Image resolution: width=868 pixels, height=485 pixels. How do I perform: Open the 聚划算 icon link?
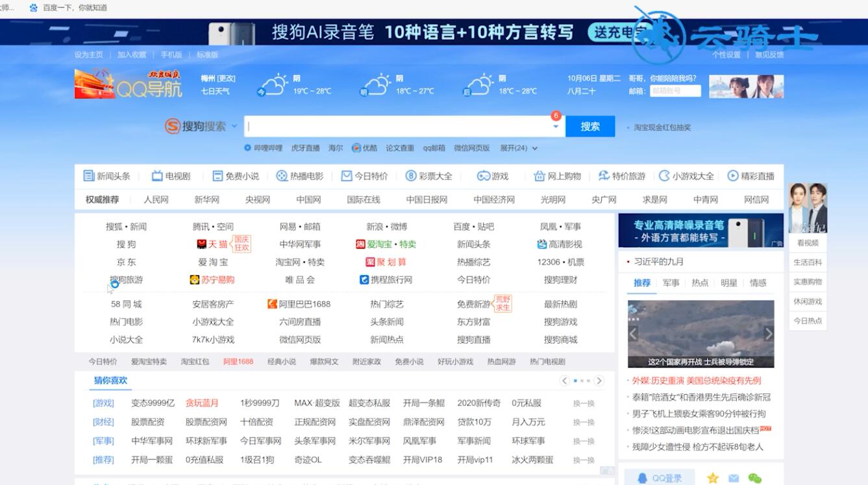[386, 262]
